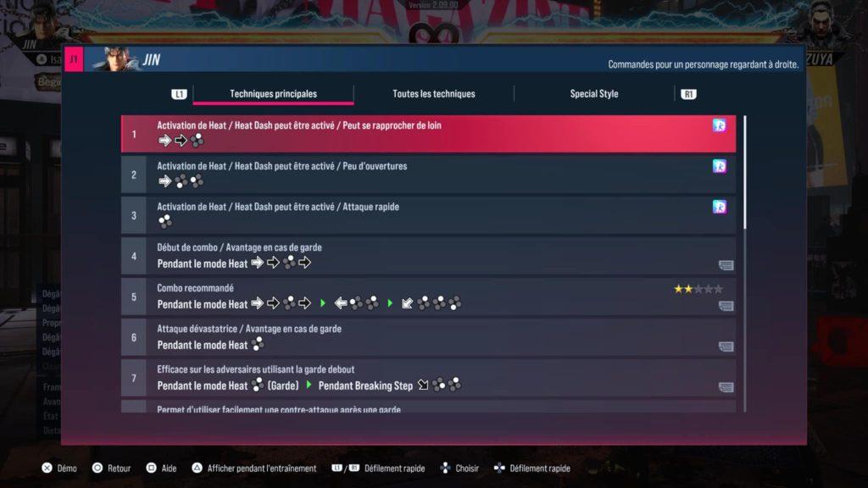Open the note icon on move 4
Image resolution: width=868 pixels, height=488 pixels.
726,265
